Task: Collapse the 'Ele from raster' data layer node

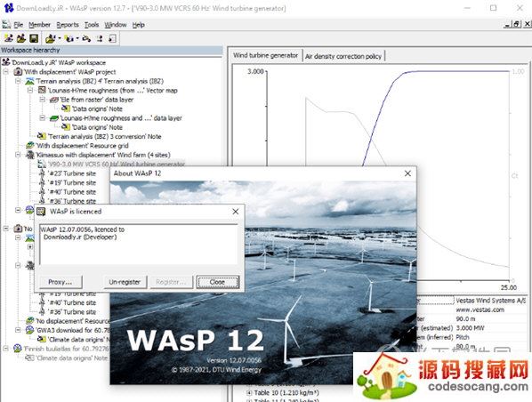Action: click(42, 100)
